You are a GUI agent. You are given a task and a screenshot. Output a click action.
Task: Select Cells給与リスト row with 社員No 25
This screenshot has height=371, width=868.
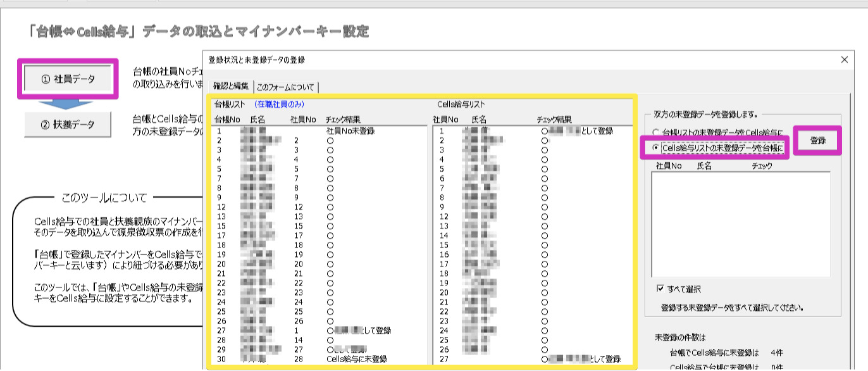(533, 340)
